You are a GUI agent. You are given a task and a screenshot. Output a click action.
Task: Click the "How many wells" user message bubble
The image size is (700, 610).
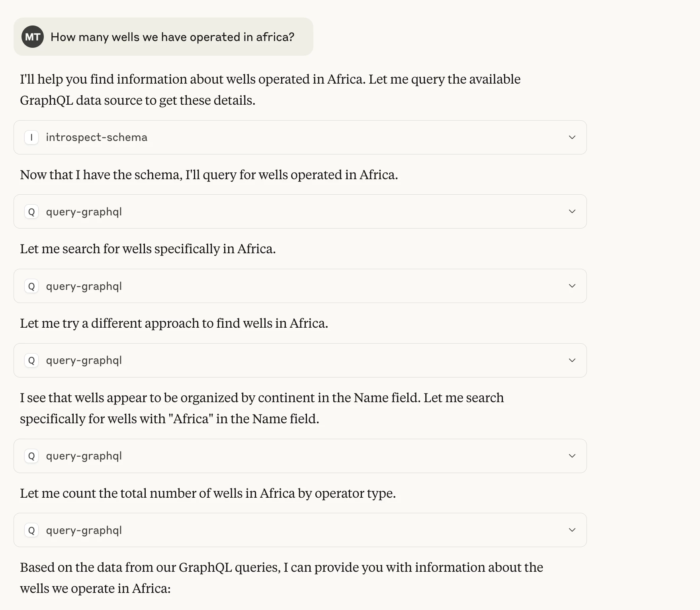pos(163,37)
